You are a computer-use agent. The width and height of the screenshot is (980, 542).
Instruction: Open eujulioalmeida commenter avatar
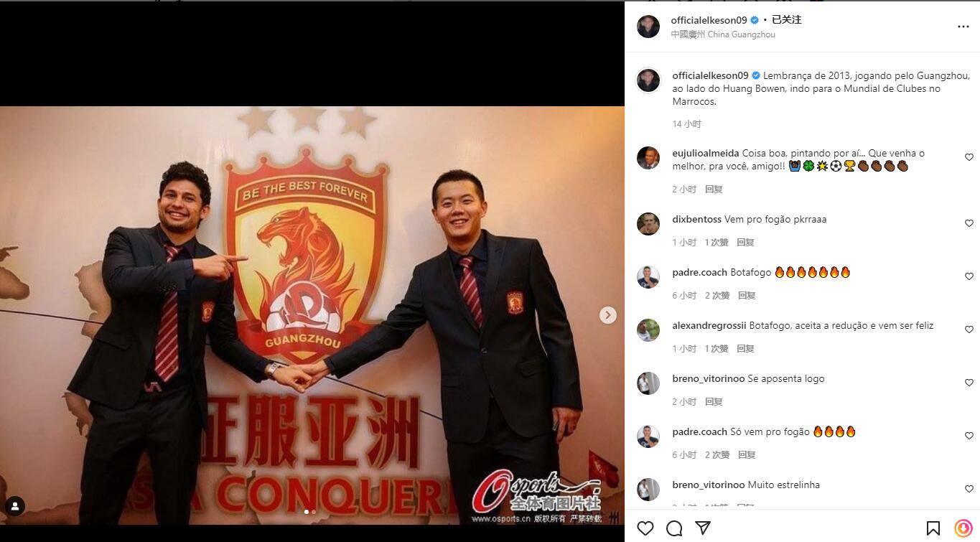648,157
